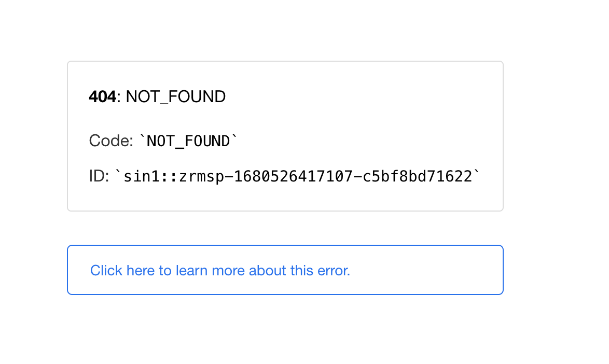This screenshot has height=364, width=609.
Task: Select the NOT_FOUND title text
Action: click(x=176, y=96)
